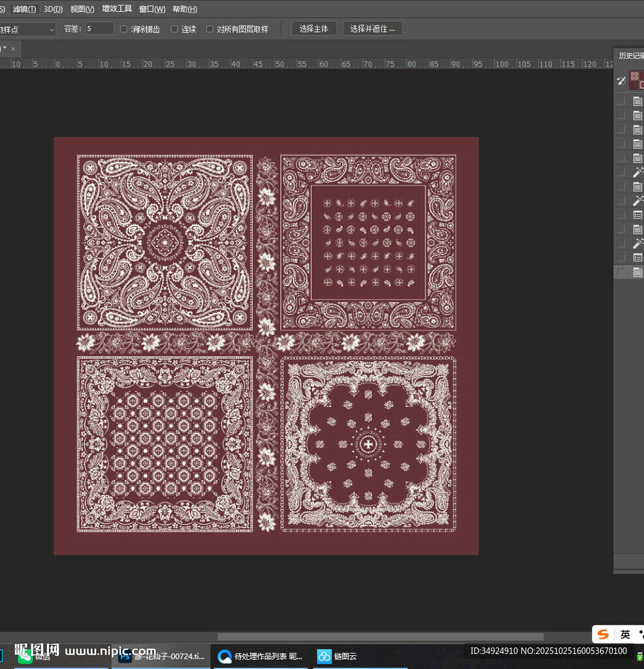Select the last history state in panel

click(637, 272)
